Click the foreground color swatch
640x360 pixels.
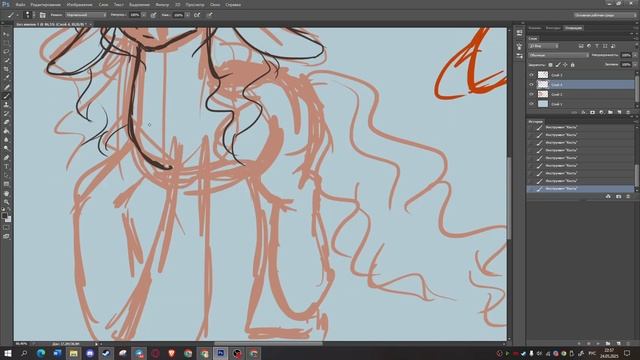4,216
